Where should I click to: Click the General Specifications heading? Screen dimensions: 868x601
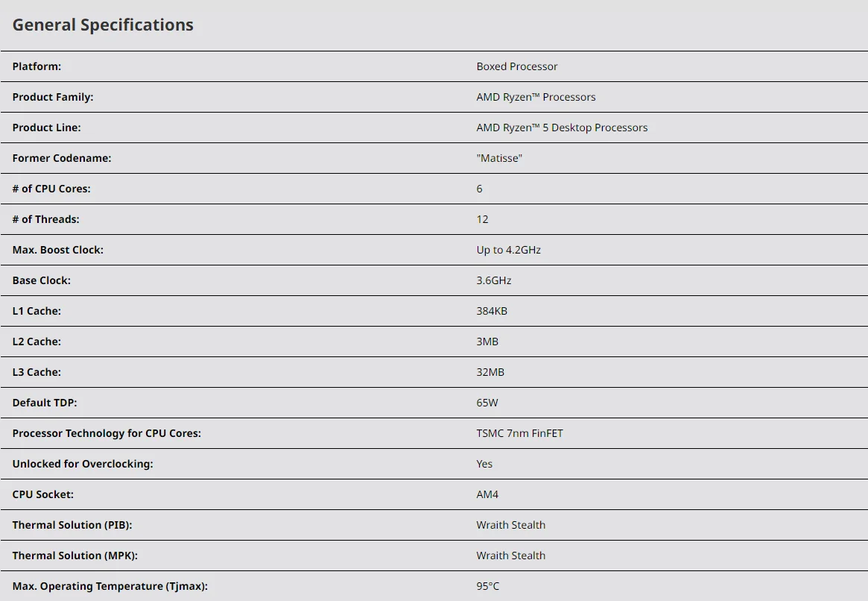pyautogui.click(x=103, y=25)
